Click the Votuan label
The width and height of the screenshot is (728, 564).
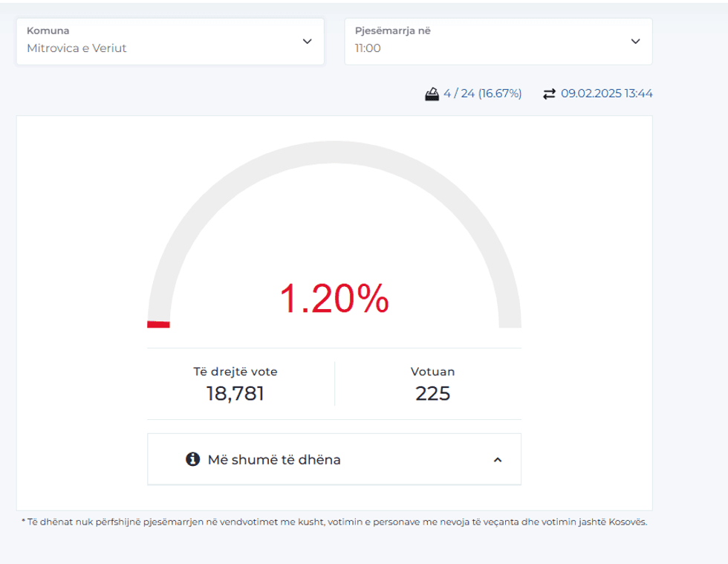tap(432, 372)
